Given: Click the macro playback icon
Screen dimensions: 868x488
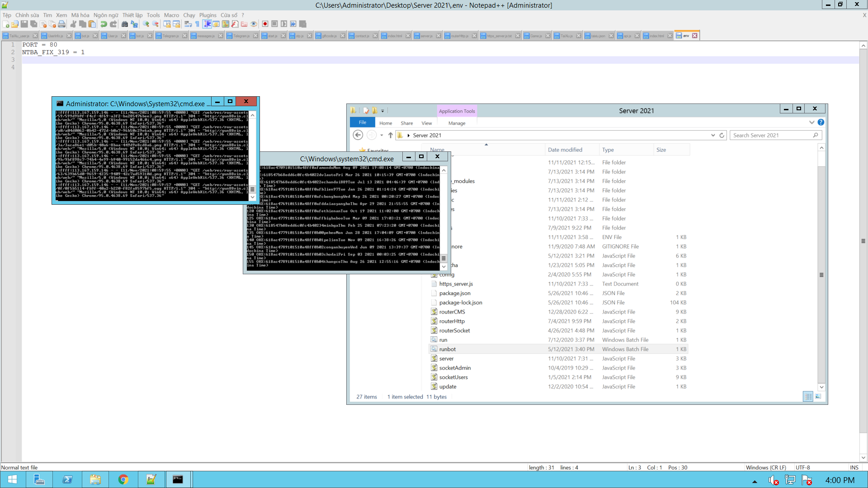Looking at the screenshot, I should [x=284, y=24].
